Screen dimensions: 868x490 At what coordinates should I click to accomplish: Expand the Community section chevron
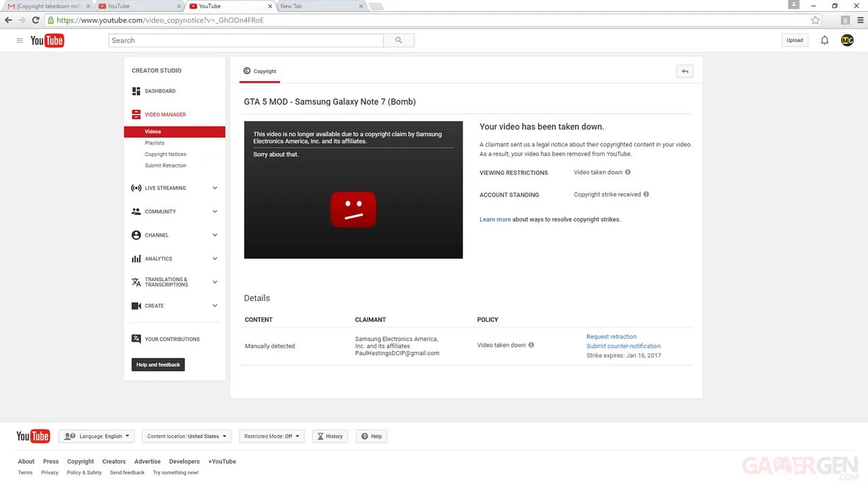click(x=215, y=211)
